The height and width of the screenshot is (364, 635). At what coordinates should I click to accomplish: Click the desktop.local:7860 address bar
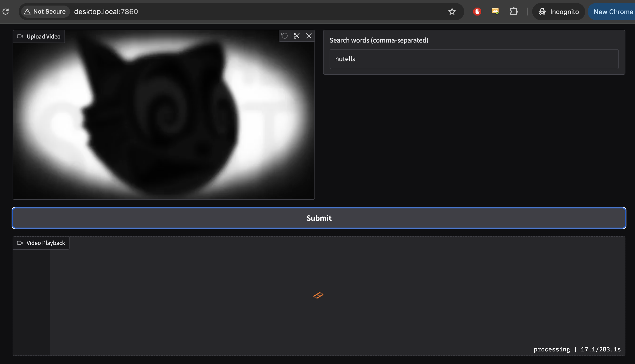[227, 12]
